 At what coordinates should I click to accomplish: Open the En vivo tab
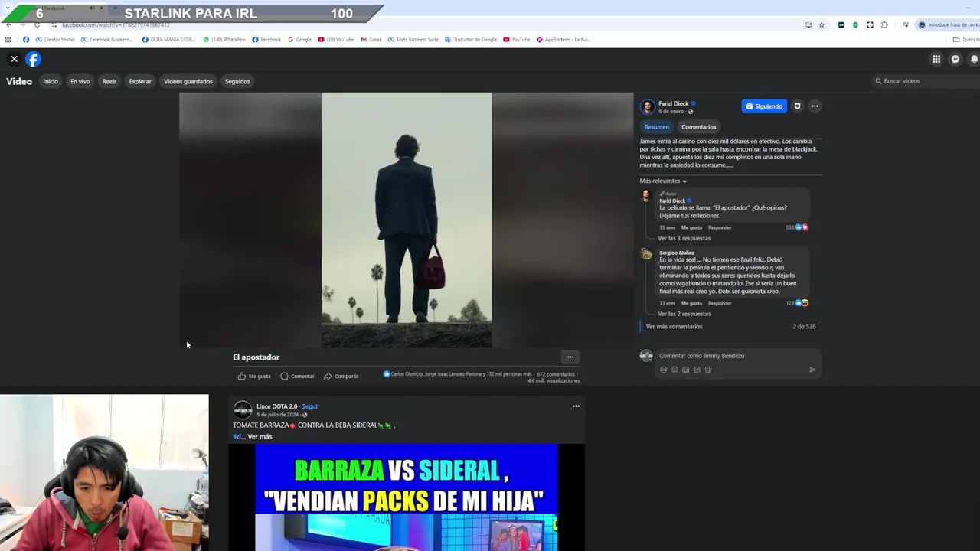pyautogui.click(x=80, y=81)
